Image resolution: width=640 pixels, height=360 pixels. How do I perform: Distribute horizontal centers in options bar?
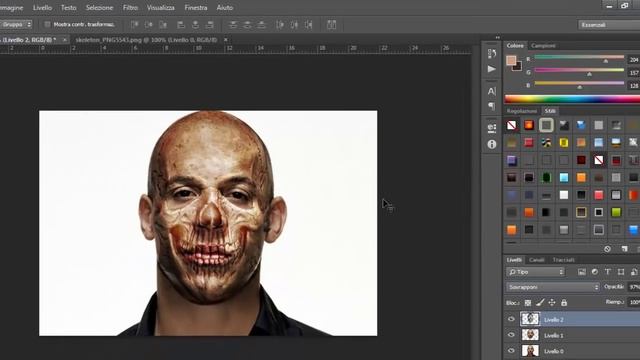[x=294, y=25]
